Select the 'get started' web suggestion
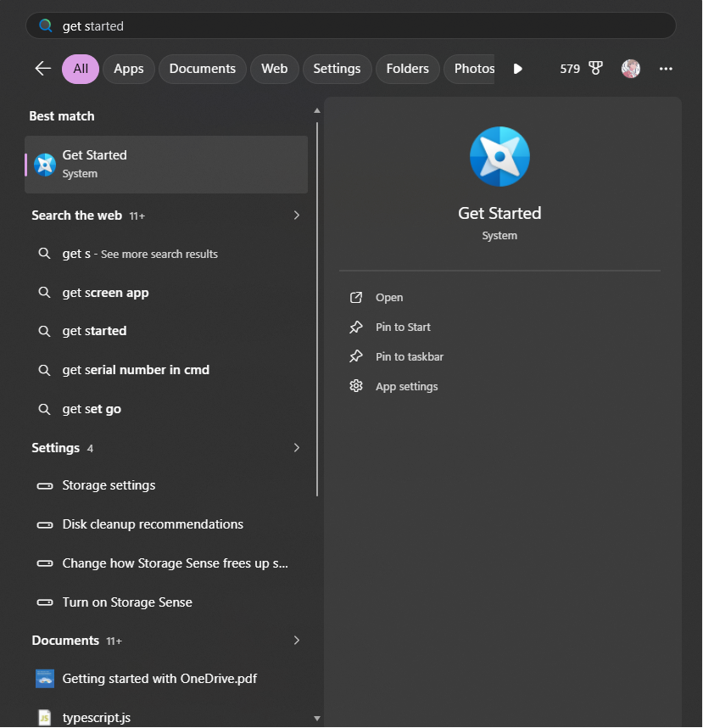The width and height of the screenshot is (703, 728). [x=166, y=331]
